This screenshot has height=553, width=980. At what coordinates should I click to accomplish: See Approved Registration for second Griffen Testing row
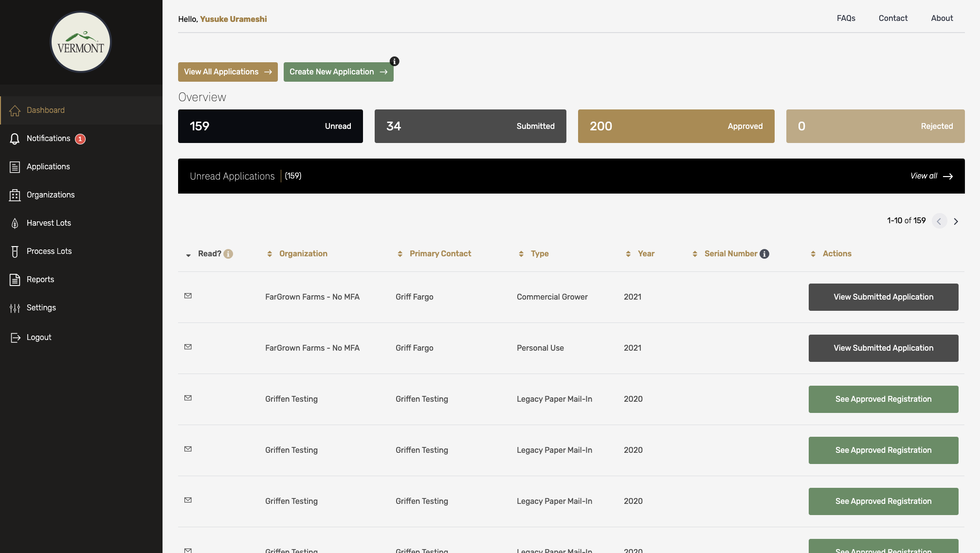click(x=883, y=450)
